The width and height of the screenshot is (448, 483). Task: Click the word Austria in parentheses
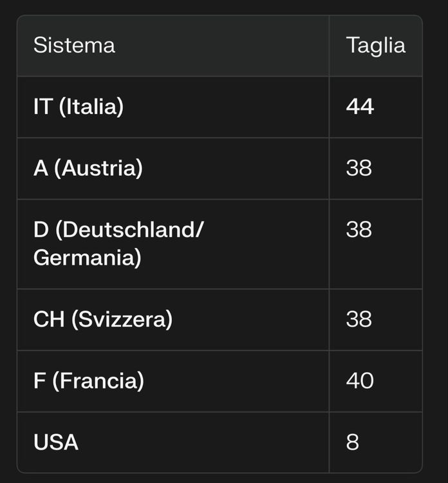(98, 168)
